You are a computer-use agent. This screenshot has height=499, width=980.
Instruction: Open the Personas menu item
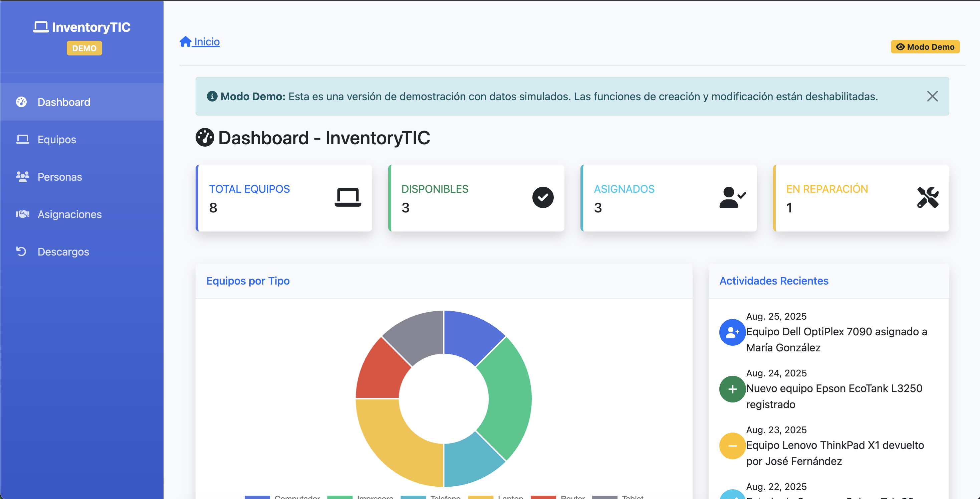pyautogui.click(x=60, y=177)
